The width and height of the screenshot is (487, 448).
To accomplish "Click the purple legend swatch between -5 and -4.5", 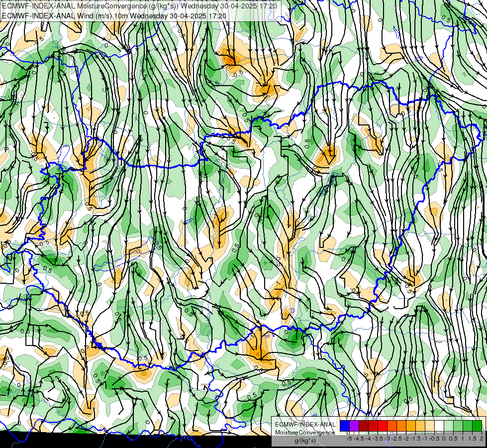I will click(354, 426).
